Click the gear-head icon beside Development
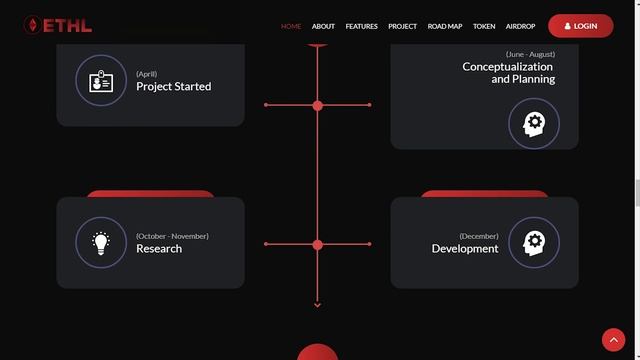The width and height of the screenshot is (640, 360). coord(534,242)
